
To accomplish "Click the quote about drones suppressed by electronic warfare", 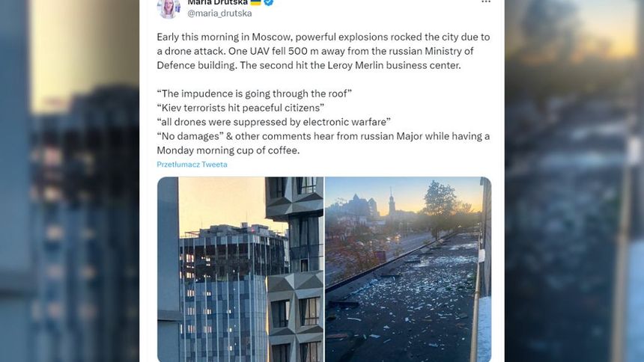I will [274, 121].
